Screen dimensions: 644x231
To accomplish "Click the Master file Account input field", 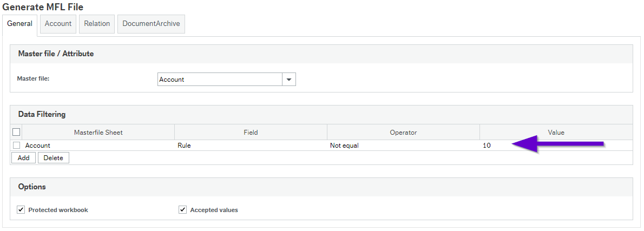I will (x=220, y=80).
